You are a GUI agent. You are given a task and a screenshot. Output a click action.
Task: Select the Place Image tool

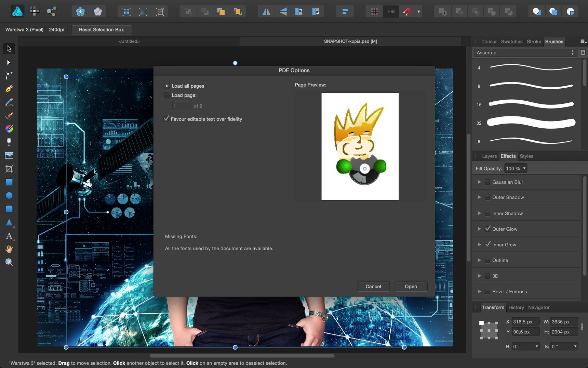point(9,155)
